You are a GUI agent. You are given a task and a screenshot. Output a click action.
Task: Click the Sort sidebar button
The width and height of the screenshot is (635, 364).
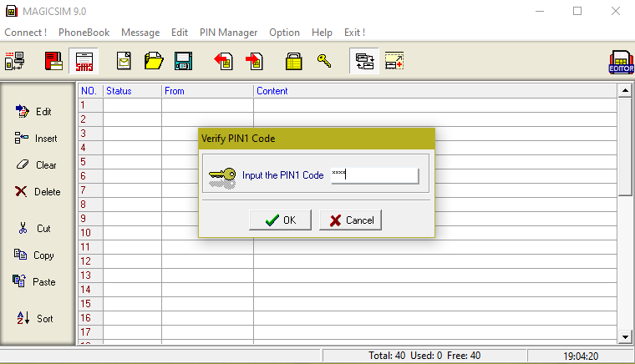(x=35, y=318)
